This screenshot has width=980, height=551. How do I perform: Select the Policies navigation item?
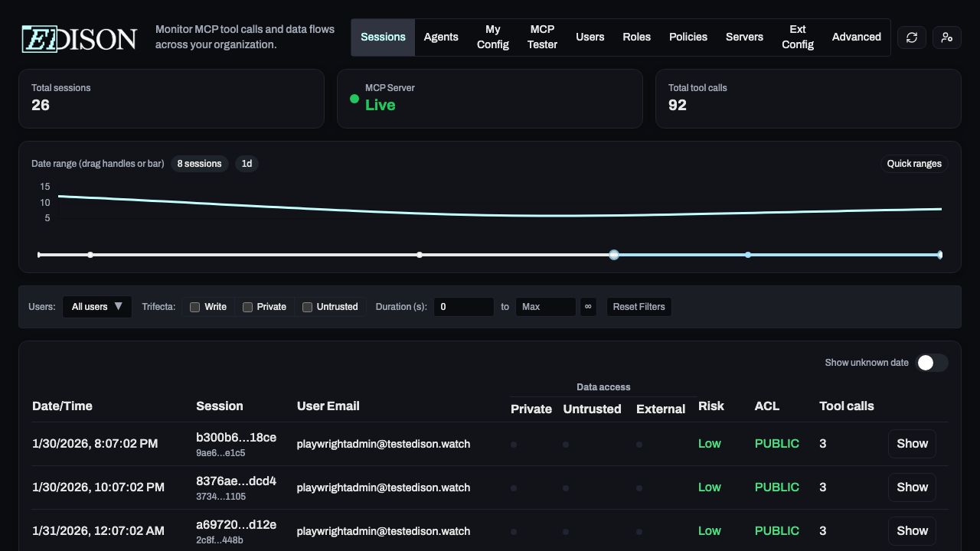(x=688, y=37)
